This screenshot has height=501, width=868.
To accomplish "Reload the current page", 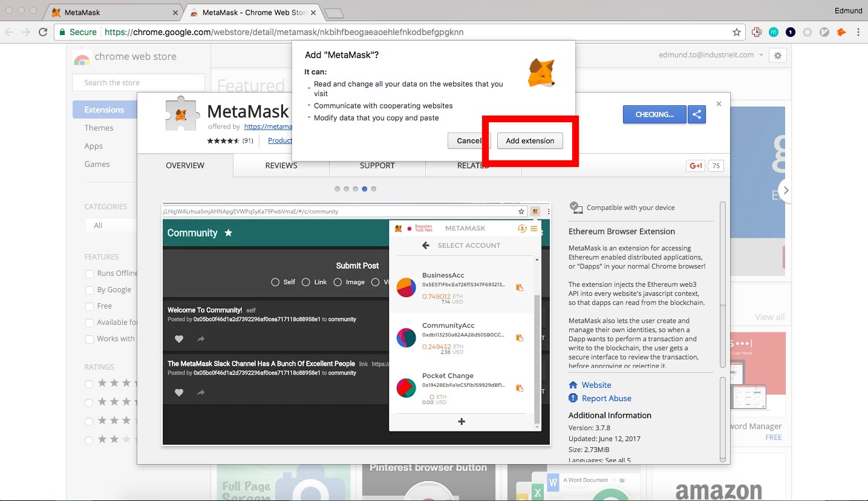I will tap(43, 32).
